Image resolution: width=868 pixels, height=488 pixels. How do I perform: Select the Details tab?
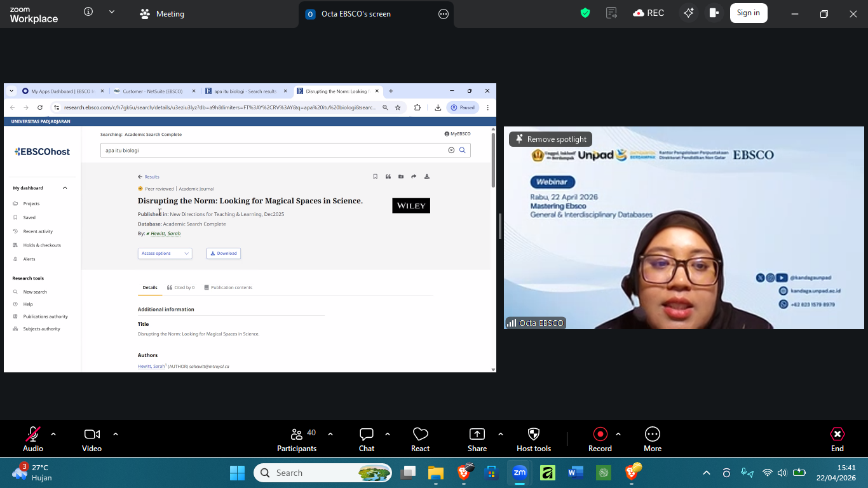point(150,288)
